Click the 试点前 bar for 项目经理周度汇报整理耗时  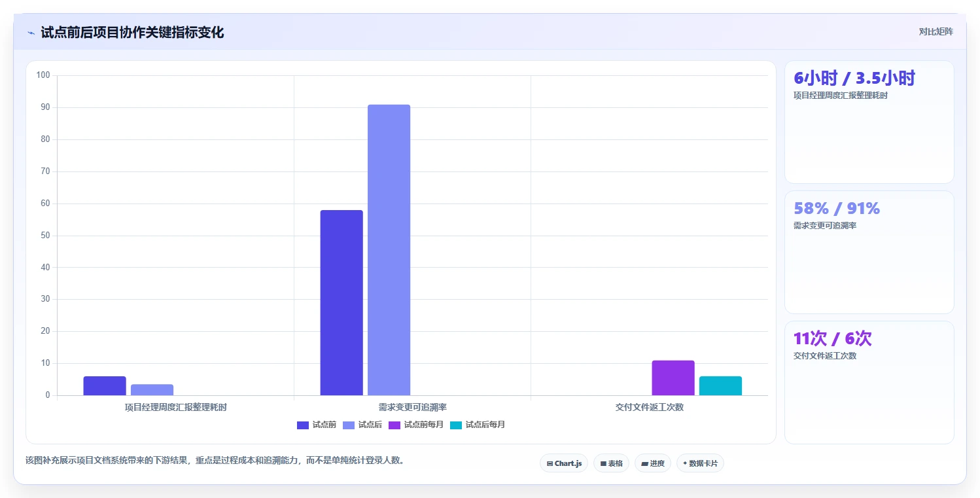(105, 385)
